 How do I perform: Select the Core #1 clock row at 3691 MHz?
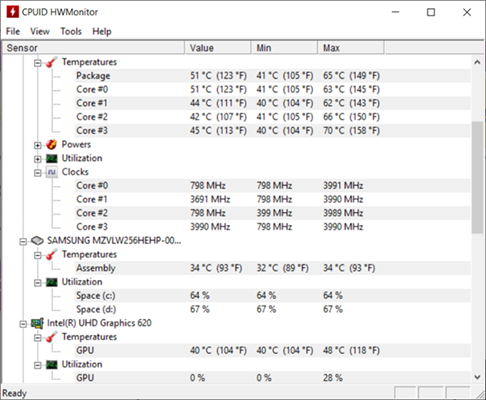pyautogui.click(x=272, y=199)
